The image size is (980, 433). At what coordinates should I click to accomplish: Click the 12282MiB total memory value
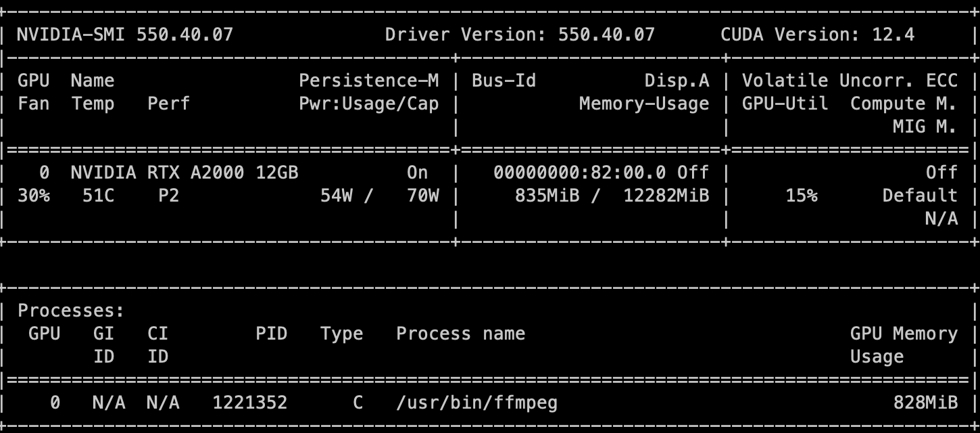tap(666, 196)
